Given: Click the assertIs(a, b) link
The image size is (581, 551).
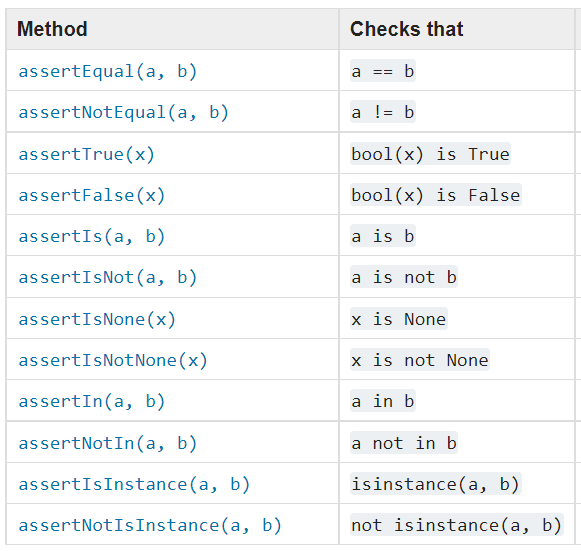Looking at the screenshot, I should (92, 236).
